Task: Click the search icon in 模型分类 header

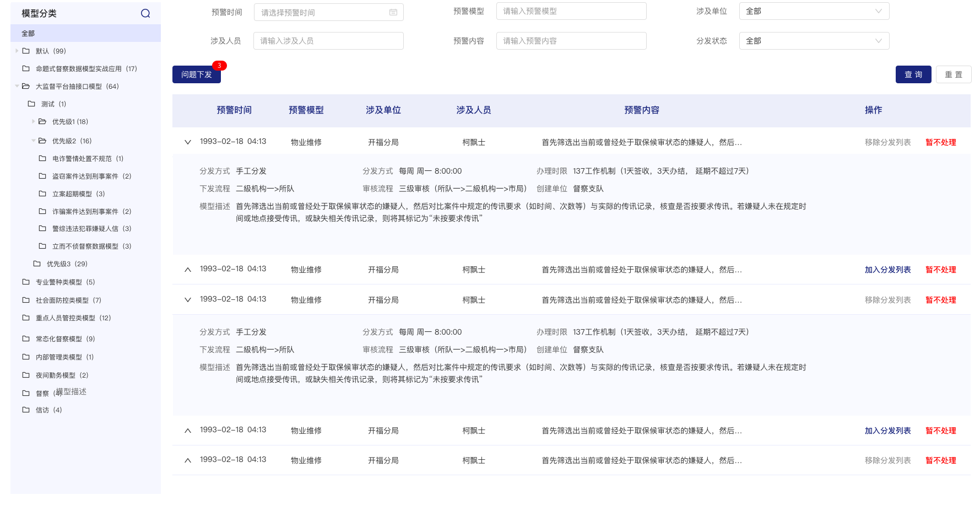Action: pos(145,13)
